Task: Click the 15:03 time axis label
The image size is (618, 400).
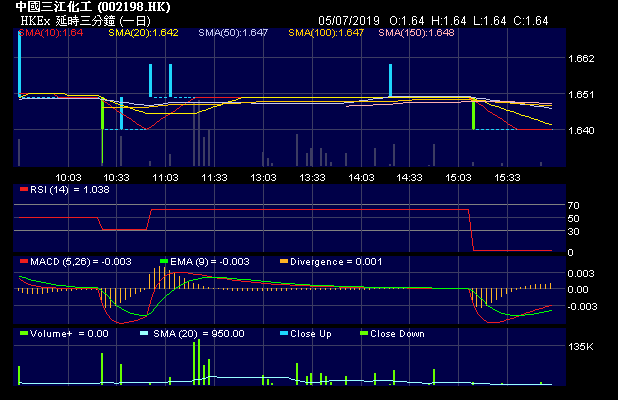Action: [458, 178]
